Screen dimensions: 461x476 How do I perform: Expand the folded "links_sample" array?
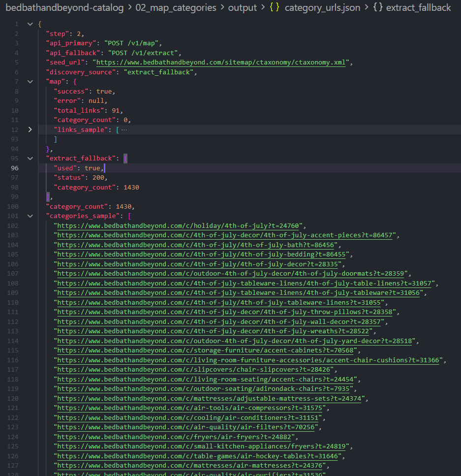pyautogui.click(x=30, y=129)
